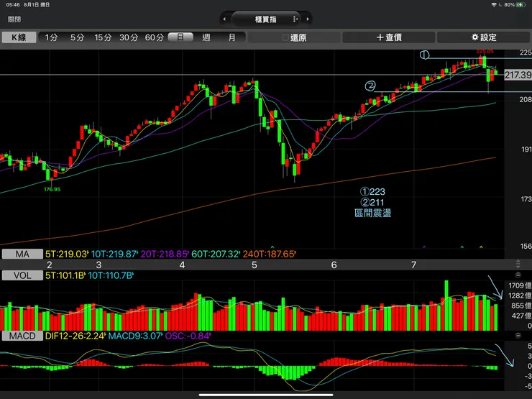Viewport: 532px width, 399px height.
Task: Tap month 7 on the time axis
Action: coord(413,265)
